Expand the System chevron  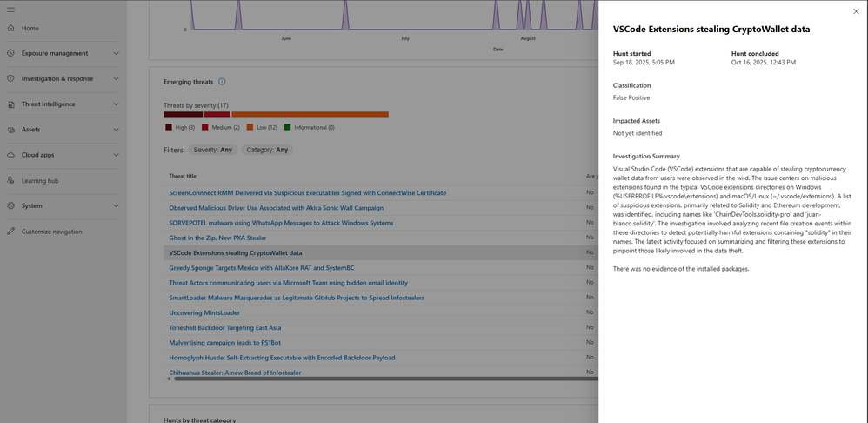click(x=116, y=206)
